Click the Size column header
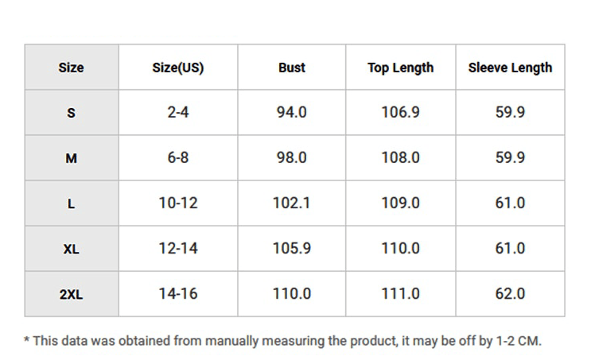Image resolution: width=591 pixels, height=364 pixels. [x=72, y=68]
